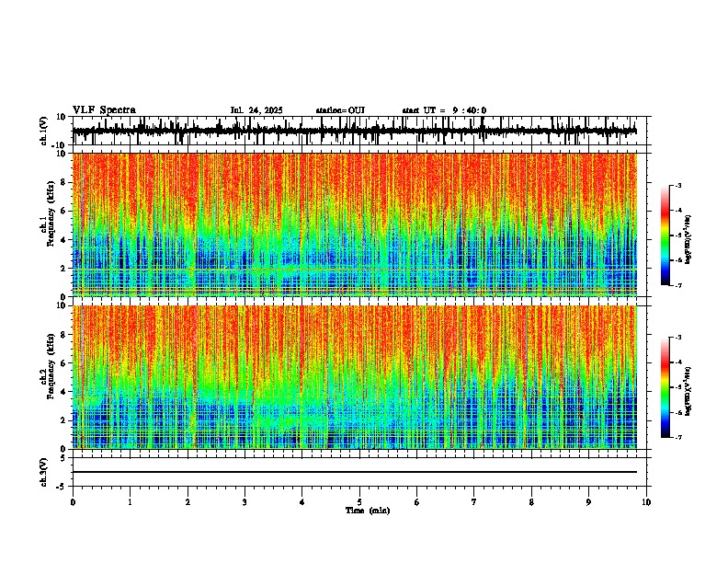Click the '-3' value on ch.1 colorbar
Viewport: 728px width, 563px height.
click(x=678, y=185)
